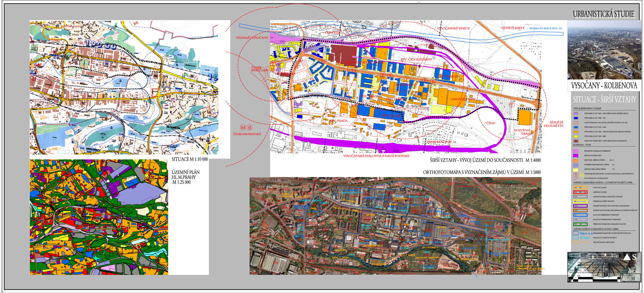This screenshot has height=293, width=644.
Task: Select the orange H-I-T residents' goals legend box
Action: (x=576, y=242)
